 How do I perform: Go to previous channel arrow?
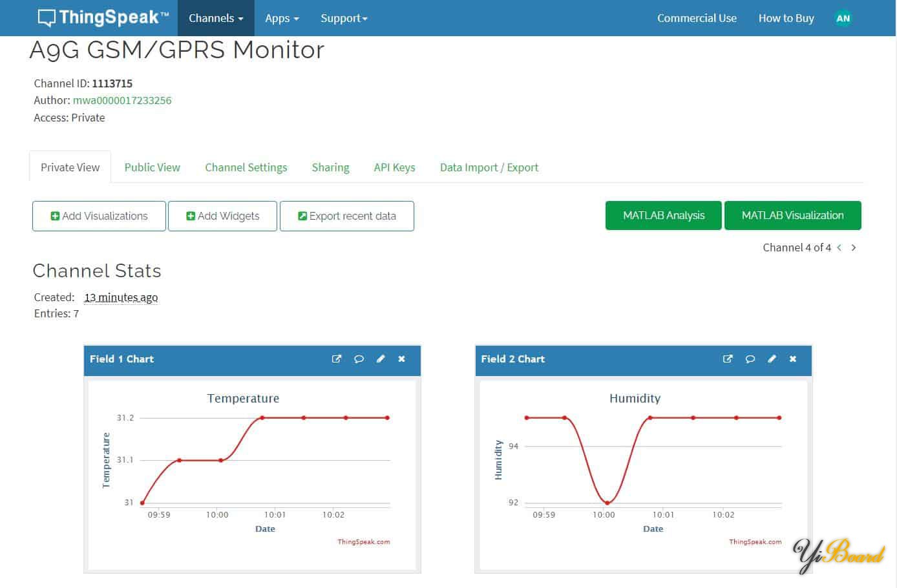839,247
